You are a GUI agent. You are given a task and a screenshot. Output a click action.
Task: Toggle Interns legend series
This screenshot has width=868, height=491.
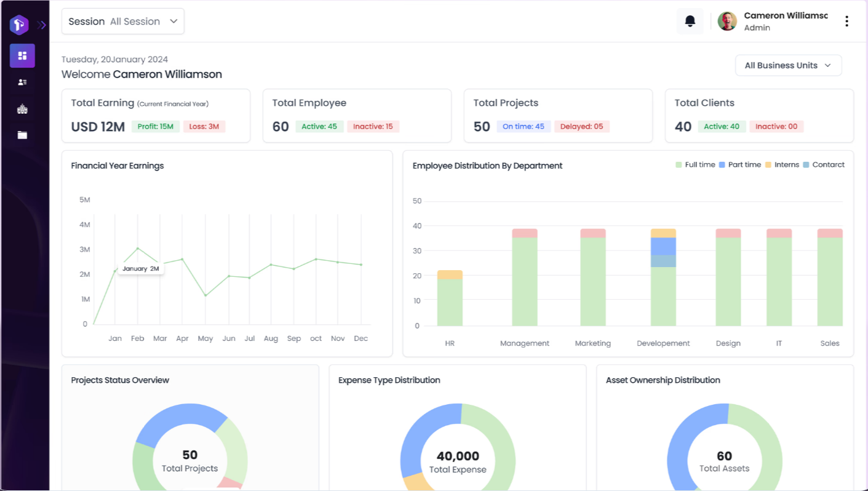pos(782,165)
